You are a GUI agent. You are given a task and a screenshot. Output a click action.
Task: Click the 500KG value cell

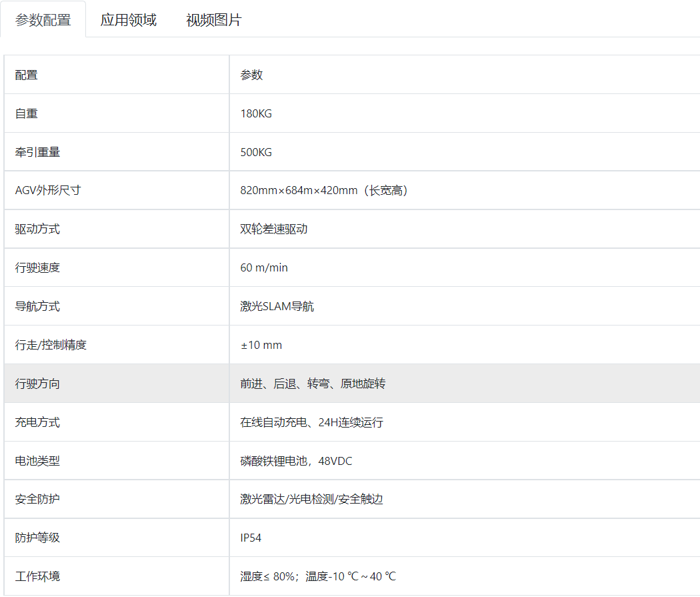(256, 152)
